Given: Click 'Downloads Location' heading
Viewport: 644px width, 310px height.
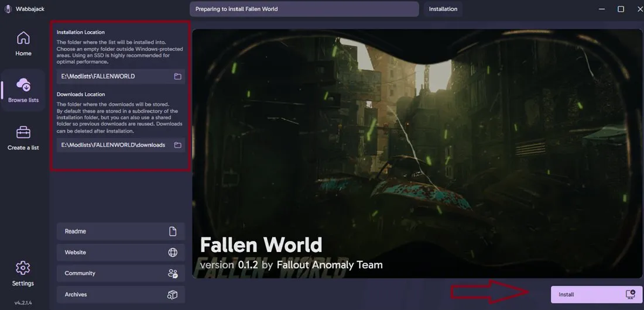Looking at the screenshot, I should tap(81, 94).
